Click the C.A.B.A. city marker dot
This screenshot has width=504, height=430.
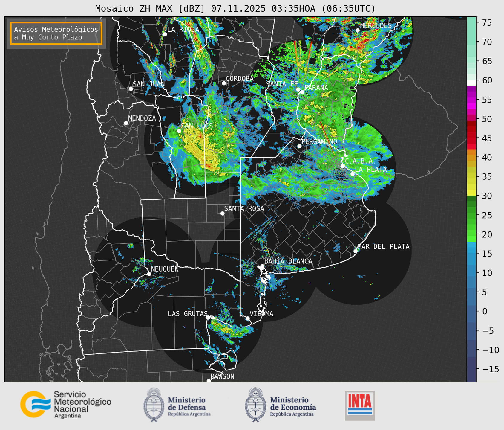[x=343, y=166]
